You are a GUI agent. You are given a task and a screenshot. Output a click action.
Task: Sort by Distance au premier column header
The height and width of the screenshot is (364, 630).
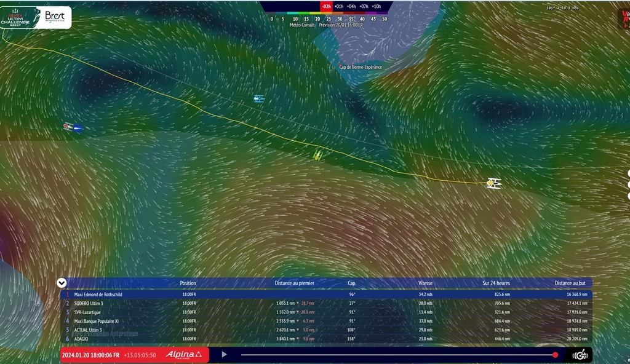click(x=294, y=283)
